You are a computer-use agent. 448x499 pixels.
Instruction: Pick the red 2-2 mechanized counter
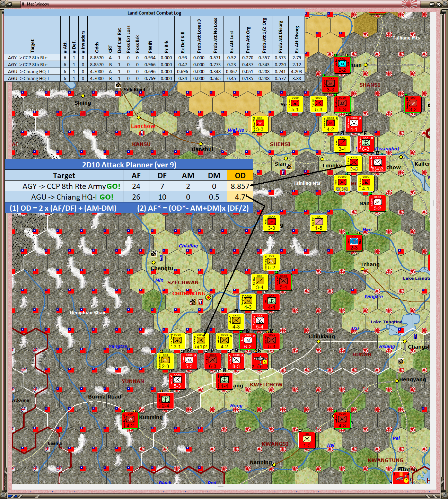(342, 65)
